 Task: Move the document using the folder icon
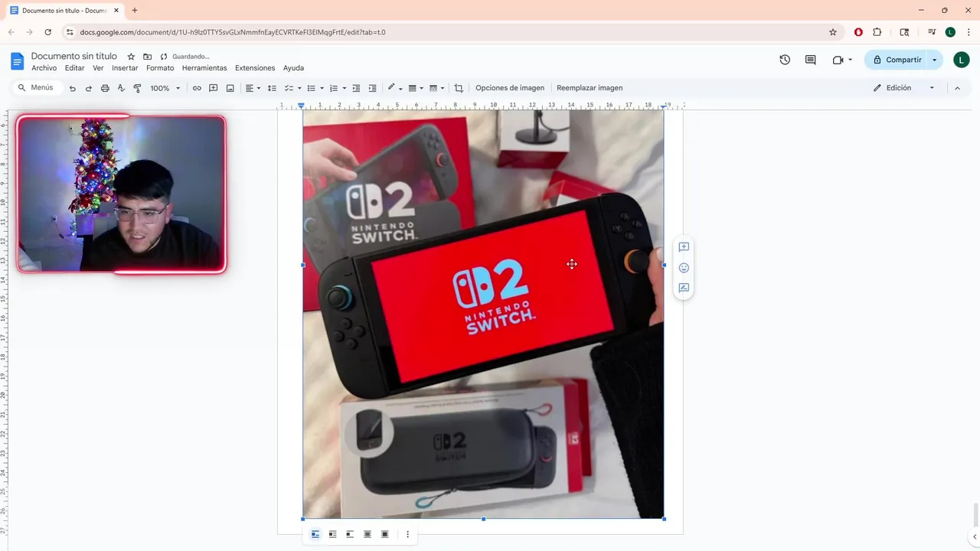pos(147,57)
